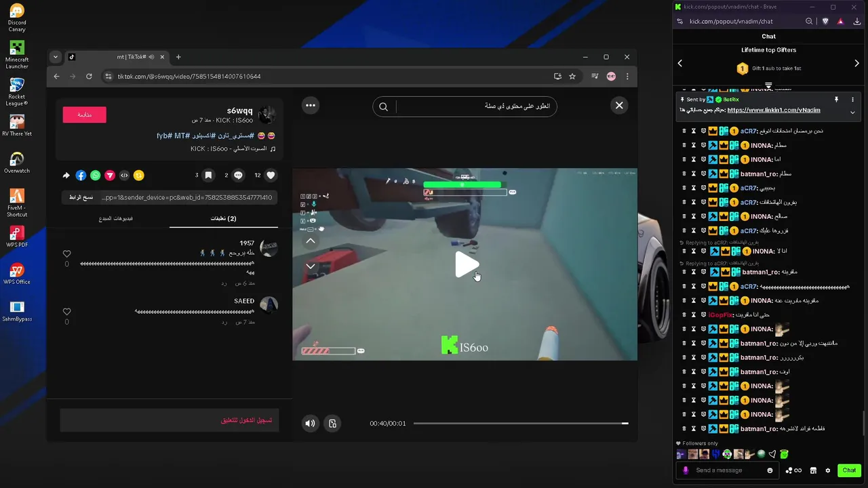Go to next video with down chevron

311,266
